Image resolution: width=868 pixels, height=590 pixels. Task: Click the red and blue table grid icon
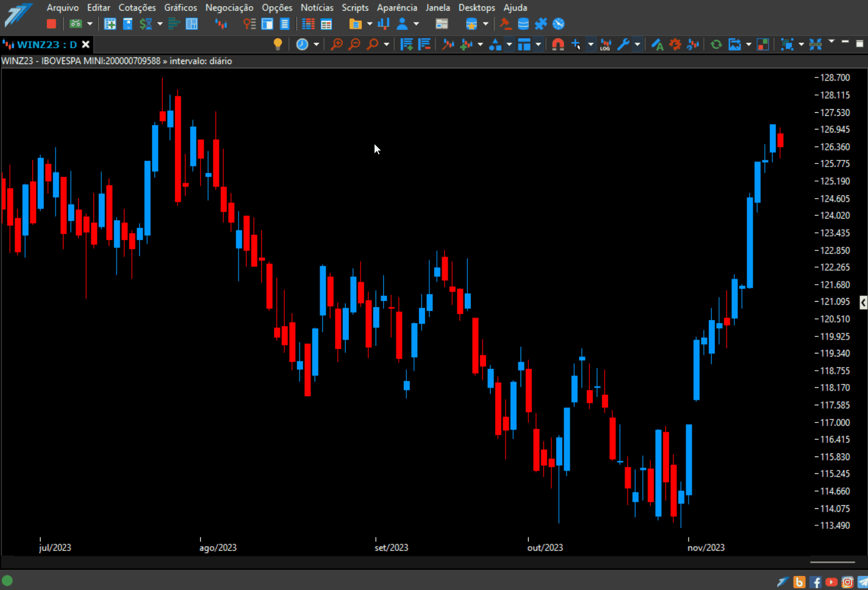coord(309,24)
